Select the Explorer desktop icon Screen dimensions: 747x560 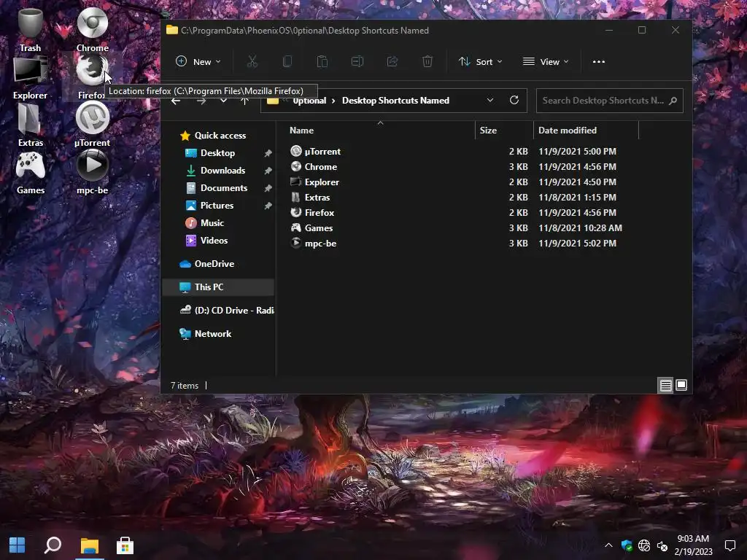click(x=30, y=77)
